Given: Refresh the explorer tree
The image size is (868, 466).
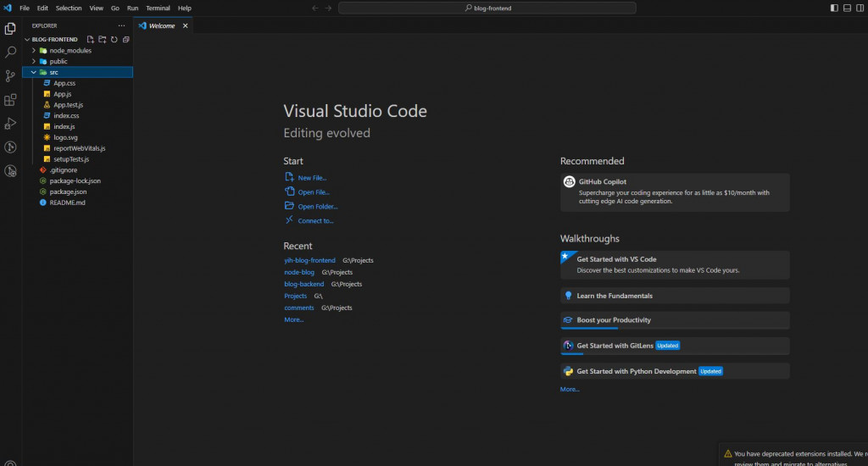Looking at the screenshot, I should pos(114,39).
